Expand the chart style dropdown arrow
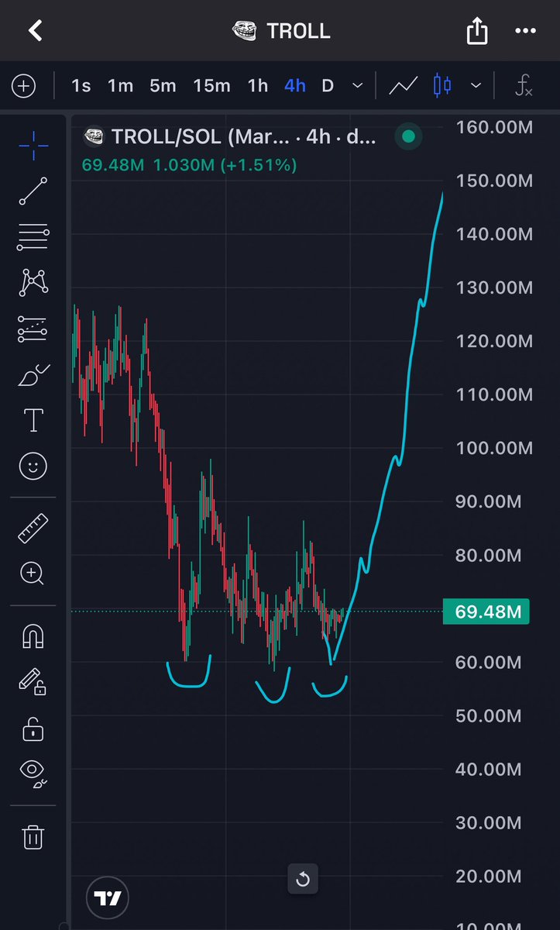Image resolution: width=560 pixels, height=930 pixels. [476, 85]
